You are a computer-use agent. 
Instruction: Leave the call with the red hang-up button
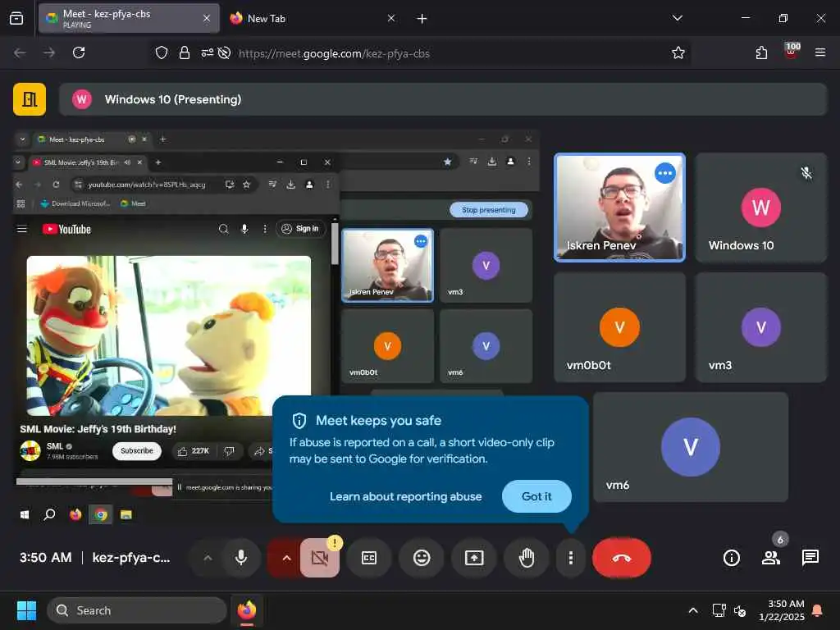622,558
